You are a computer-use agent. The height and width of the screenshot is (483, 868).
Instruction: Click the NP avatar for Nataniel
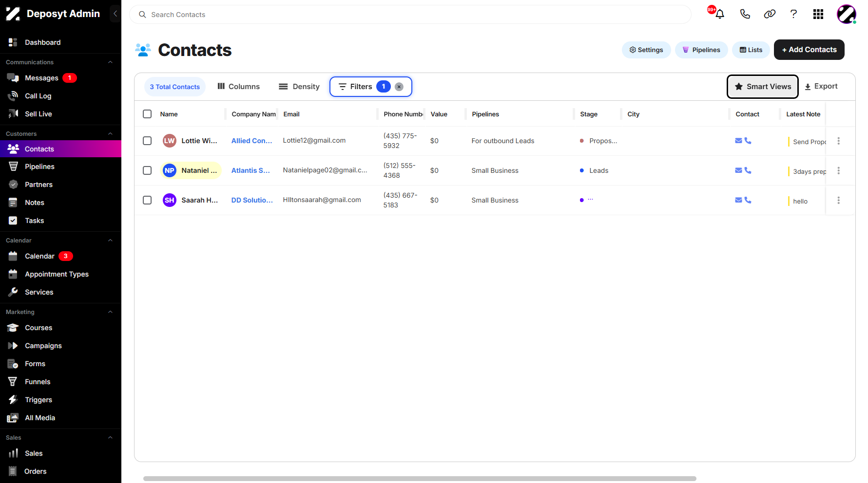click(170, 170)
